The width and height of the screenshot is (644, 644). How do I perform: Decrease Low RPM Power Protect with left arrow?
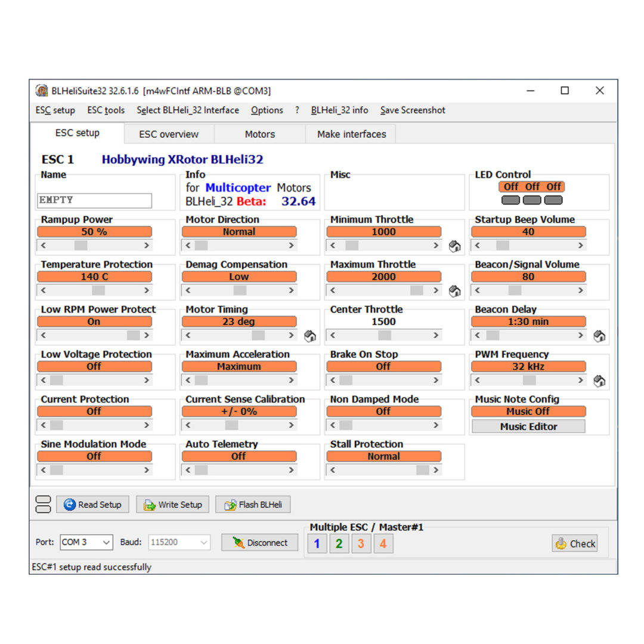pyautogui.click(x=43, y=335)
